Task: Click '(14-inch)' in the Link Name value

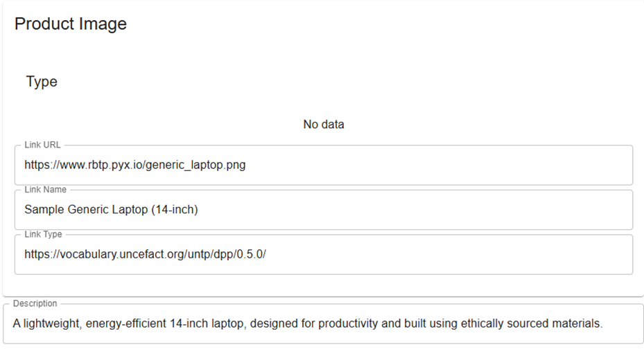Action: [174, 210]
